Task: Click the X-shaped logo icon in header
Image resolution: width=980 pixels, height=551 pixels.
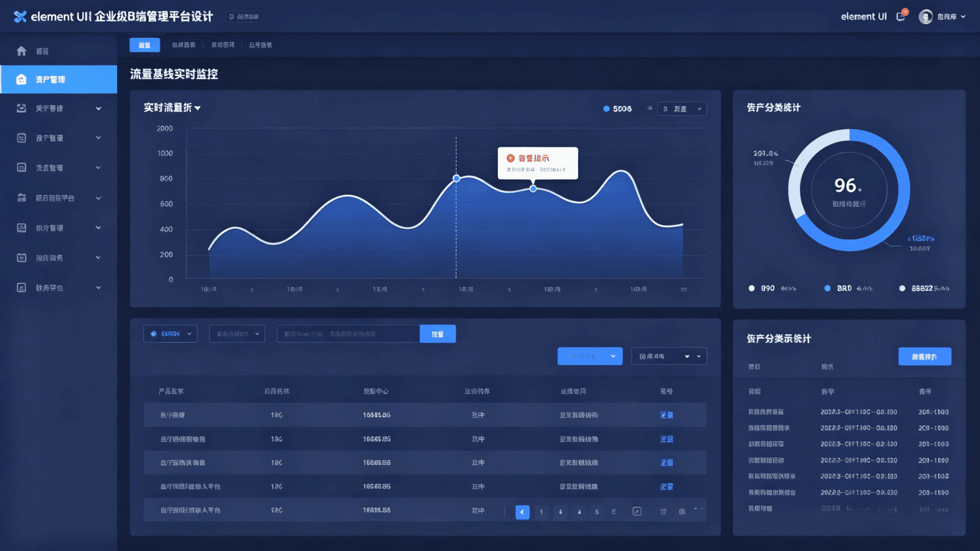Action: tap(20, 17)
